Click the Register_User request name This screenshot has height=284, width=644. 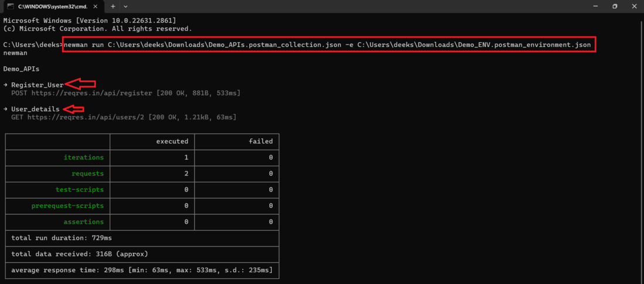point(37,85)
